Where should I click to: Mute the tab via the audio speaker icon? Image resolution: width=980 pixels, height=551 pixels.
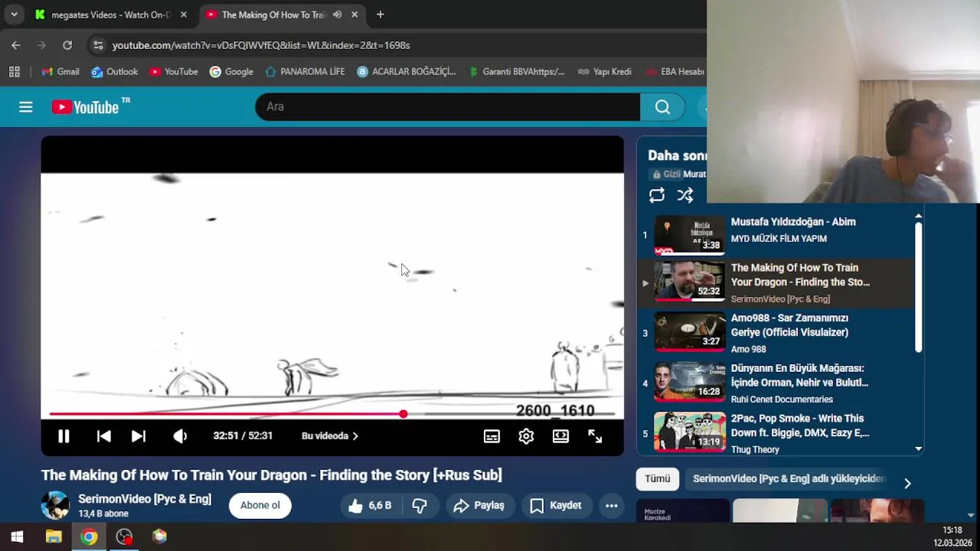(337, 15)
